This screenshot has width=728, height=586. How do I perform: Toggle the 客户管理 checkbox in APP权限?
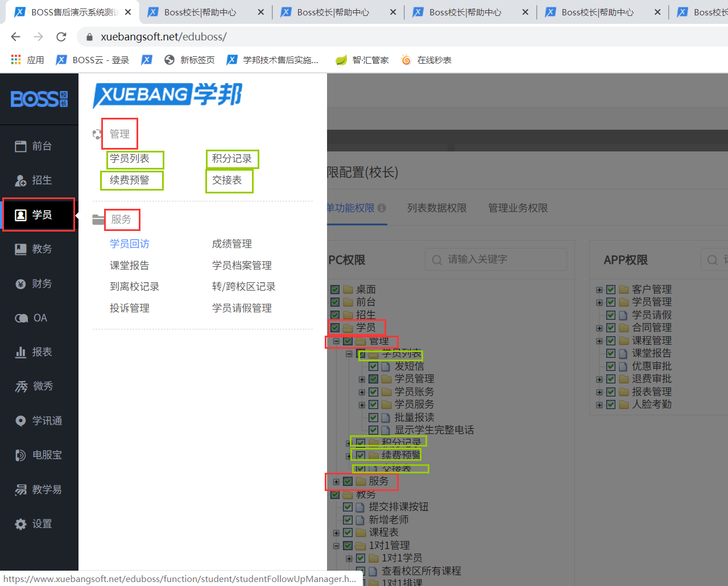tap(611, 290)
